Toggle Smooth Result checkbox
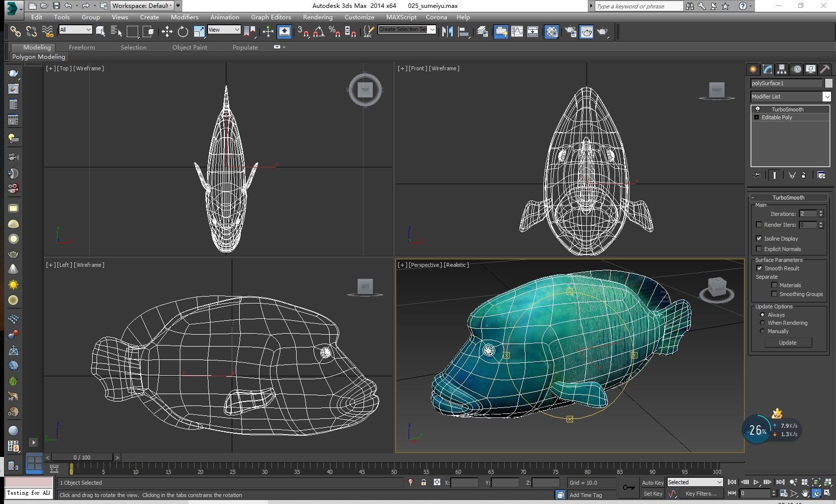Viewport: 836px width, 504px height. (x=759, y=268)
